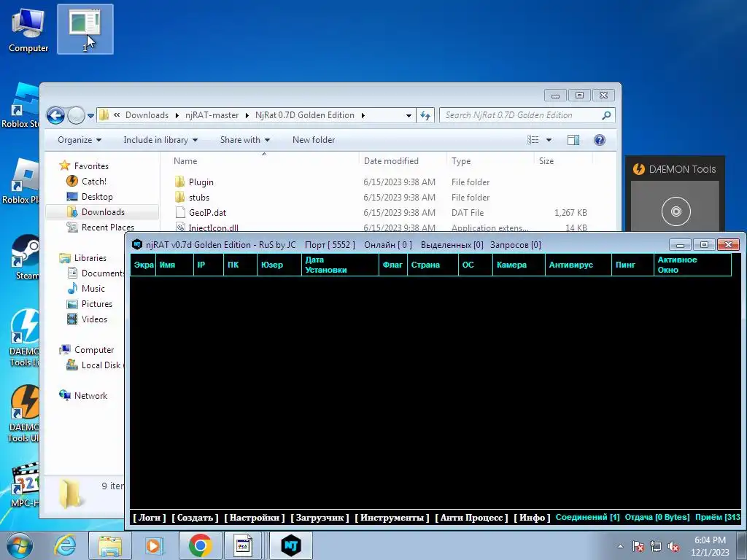Open Roblox Studio desktop shortcut
Image resolution: width=747 pixels, height=560 pixels.
(21, 105)
